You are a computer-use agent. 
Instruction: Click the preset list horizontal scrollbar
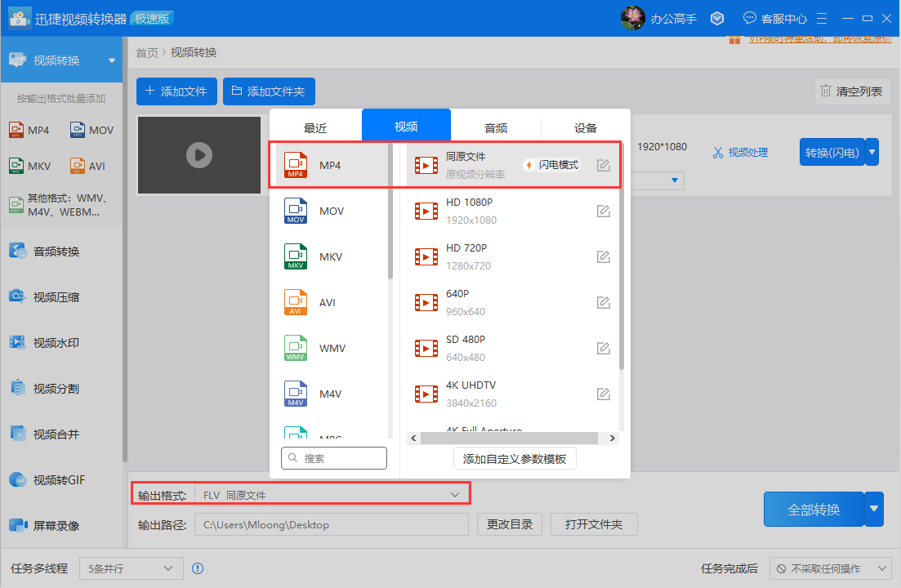coord(506,439)
